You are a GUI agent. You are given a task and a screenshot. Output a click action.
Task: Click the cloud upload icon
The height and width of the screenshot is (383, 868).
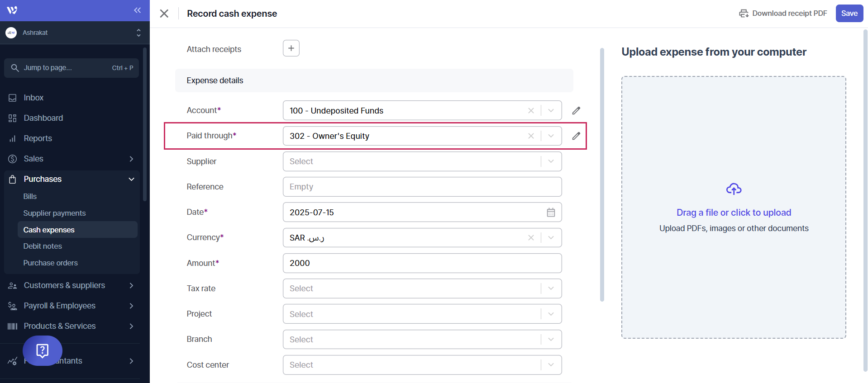pos(733,189)
